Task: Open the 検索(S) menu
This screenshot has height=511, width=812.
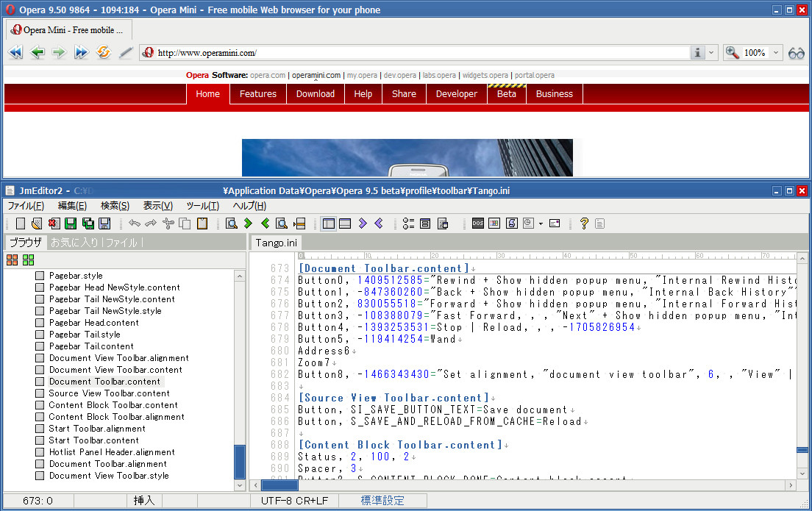Action: (x=115, y=206)
